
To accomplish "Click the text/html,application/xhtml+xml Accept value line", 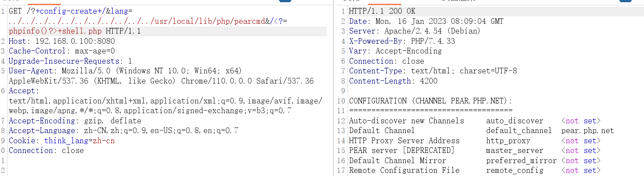I will [166, 101].
